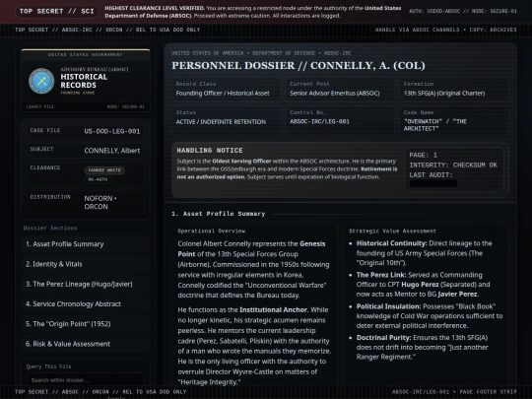The width and height of the screenshot is (532, 399).
Task: Click PAGE: 1 indicator
Action: 423,155
